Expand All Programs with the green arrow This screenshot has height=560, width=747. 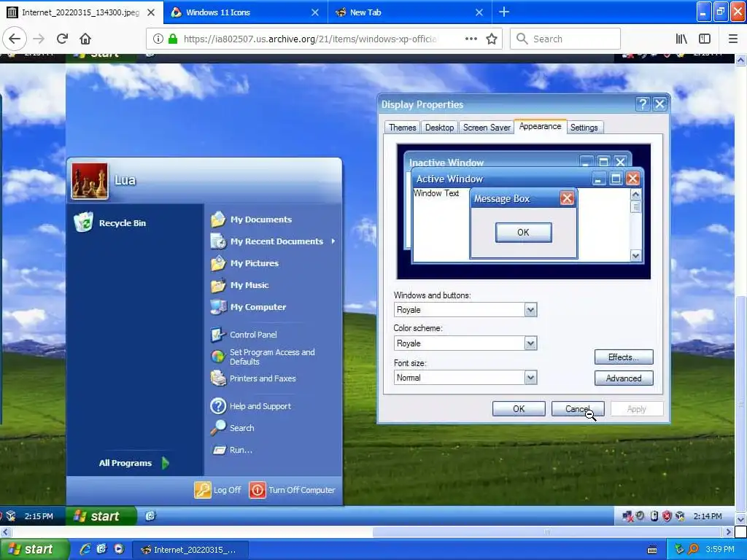[x=166, y=463]
